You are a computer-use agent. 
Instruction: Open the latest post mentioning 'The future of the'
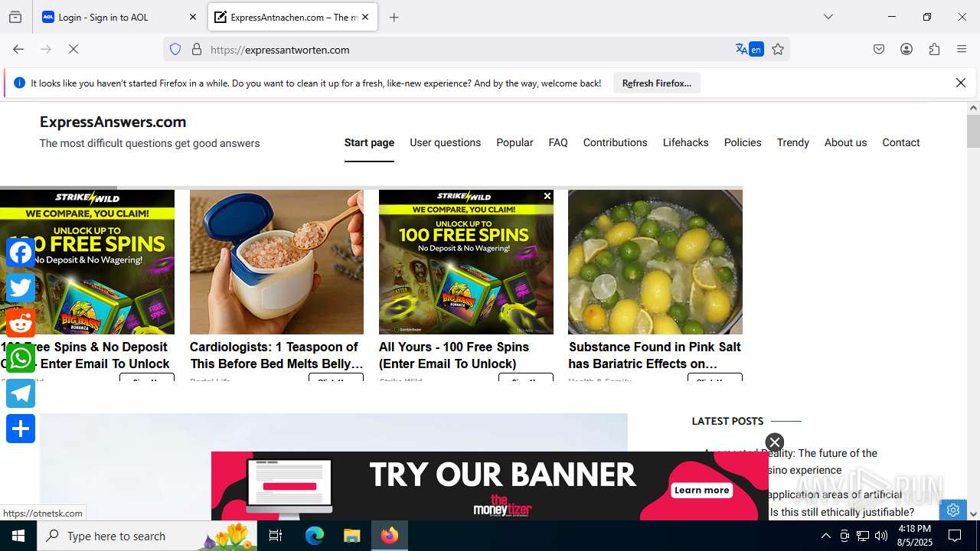(x=790, y=461)
